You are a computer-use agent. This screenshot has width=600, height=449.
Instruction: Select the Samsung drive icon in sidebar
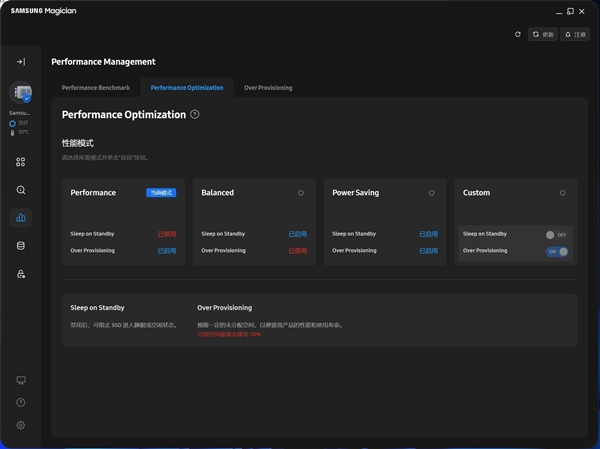[21, 92]
